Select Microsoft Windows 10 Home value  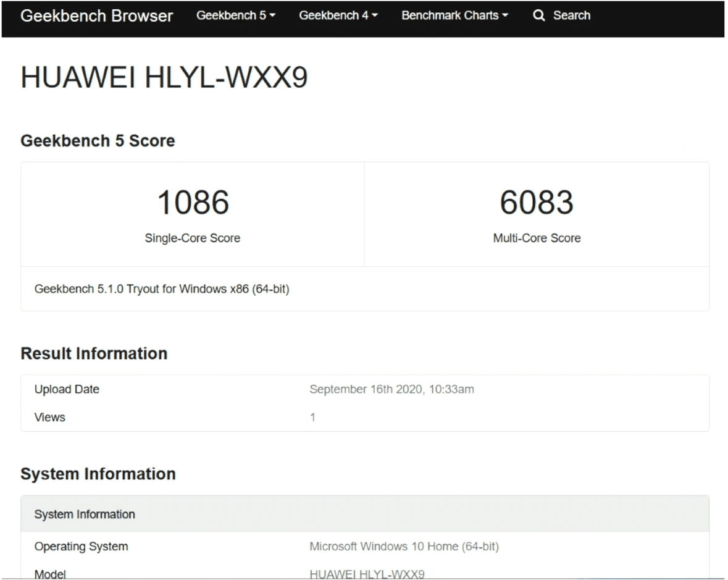click(x=404, y=547)
